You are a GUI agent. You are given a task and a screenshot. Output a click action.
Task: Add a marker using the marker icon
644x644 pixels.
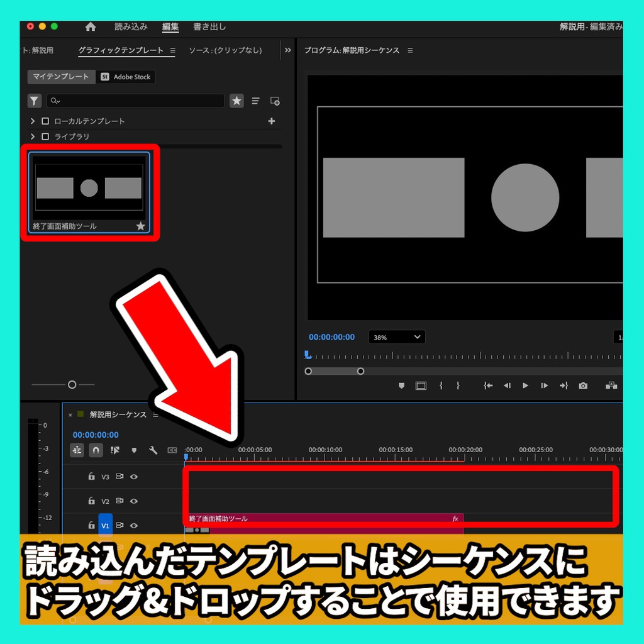134,450
